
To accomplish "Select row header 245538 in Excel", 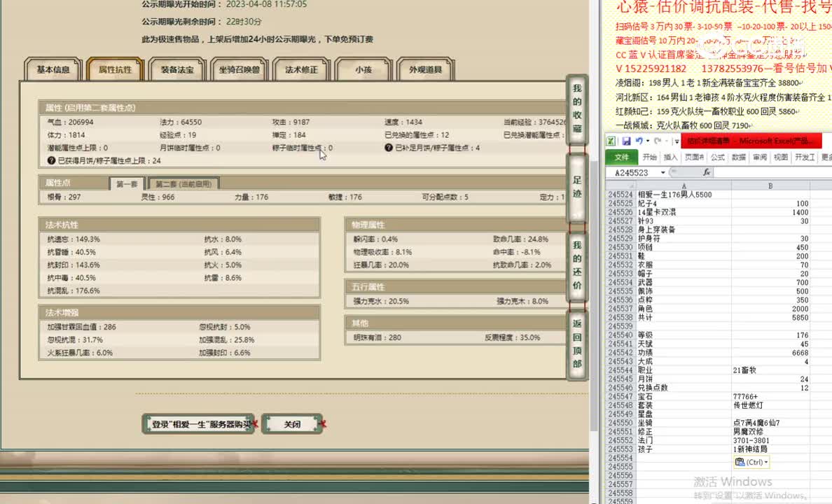I will [x=620, y=318].
